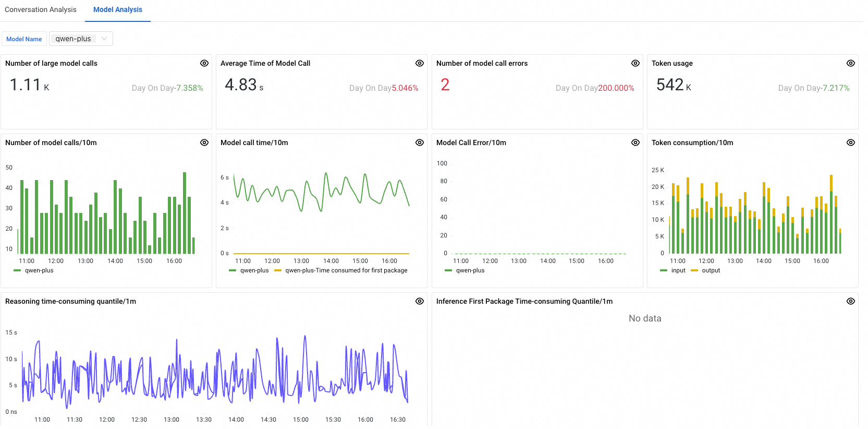This screenshot has height=429, width=868.
Task: Click eye icon on Inference First Package panel
Action: coord(851,301)
